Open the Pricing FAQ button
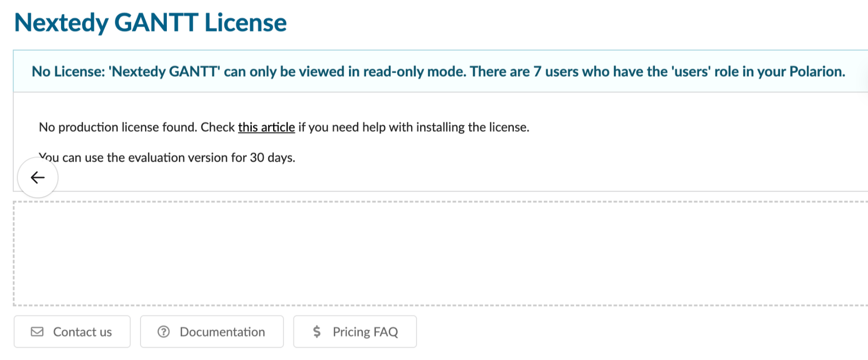Image resolution: width=868 pixels, height=360 pixels. [355, 332]
